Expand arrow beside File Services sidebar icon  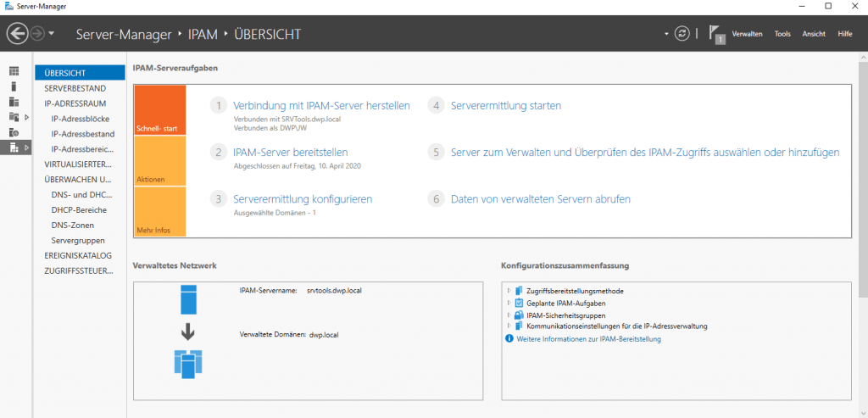pyautogui.click(x=26, y=117)
